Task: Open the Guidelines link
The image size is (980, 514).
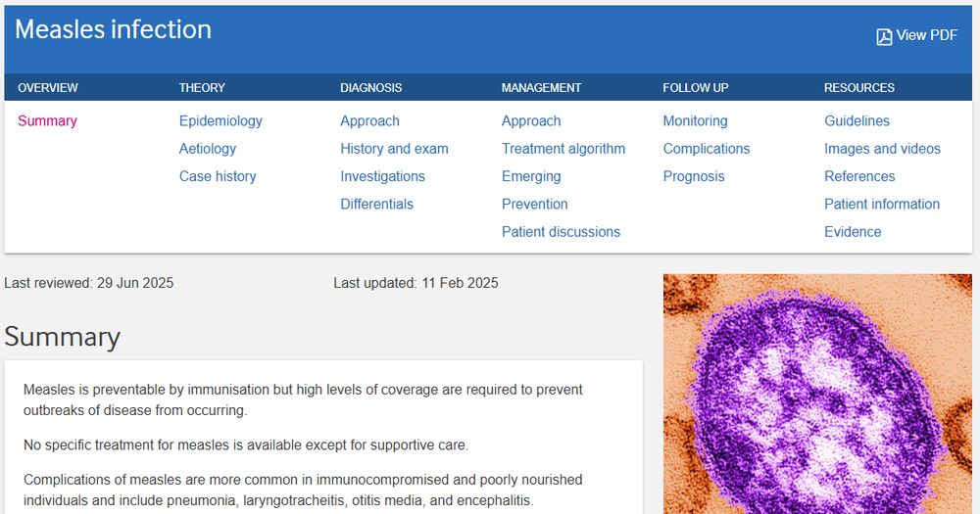Action: click(857, 121)
